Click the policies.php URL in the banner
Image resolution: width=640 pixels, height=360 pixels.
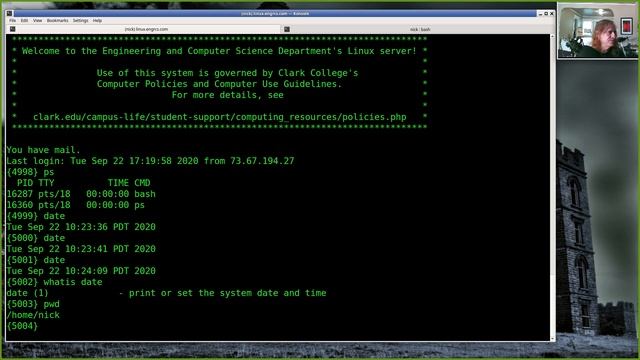(220, 117)
